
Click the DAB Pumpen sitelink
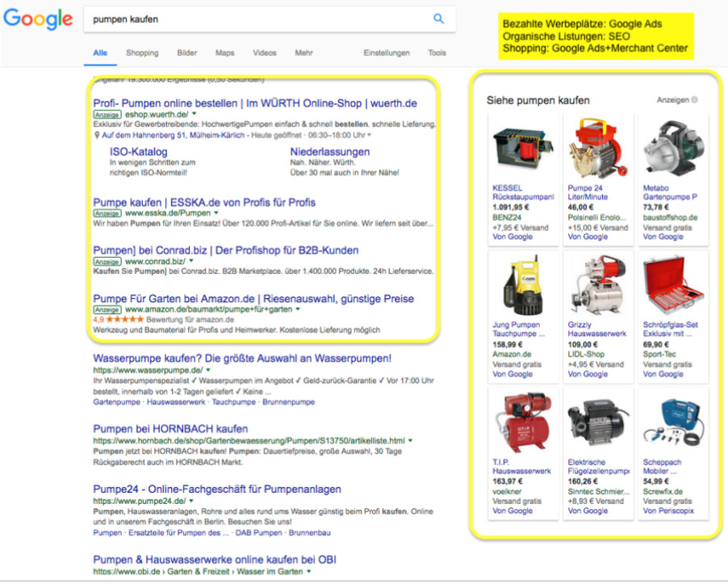point(258,533)
